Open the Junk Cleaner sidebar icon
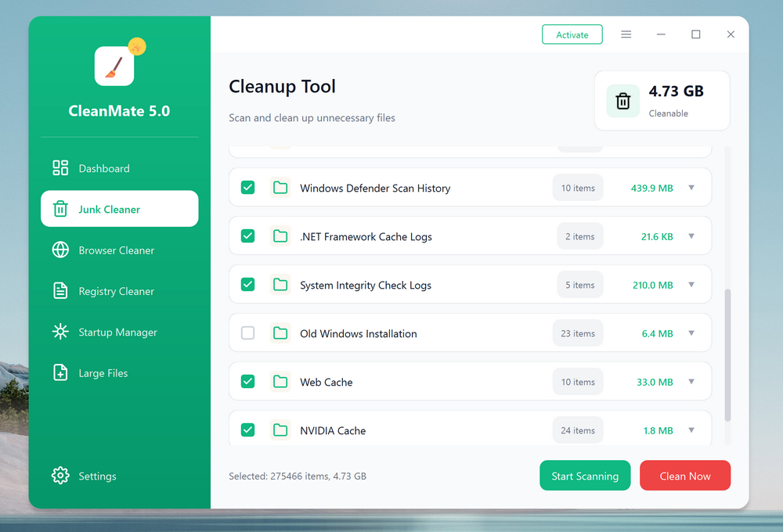Viewport: 783px width, 532px height. 62,208
